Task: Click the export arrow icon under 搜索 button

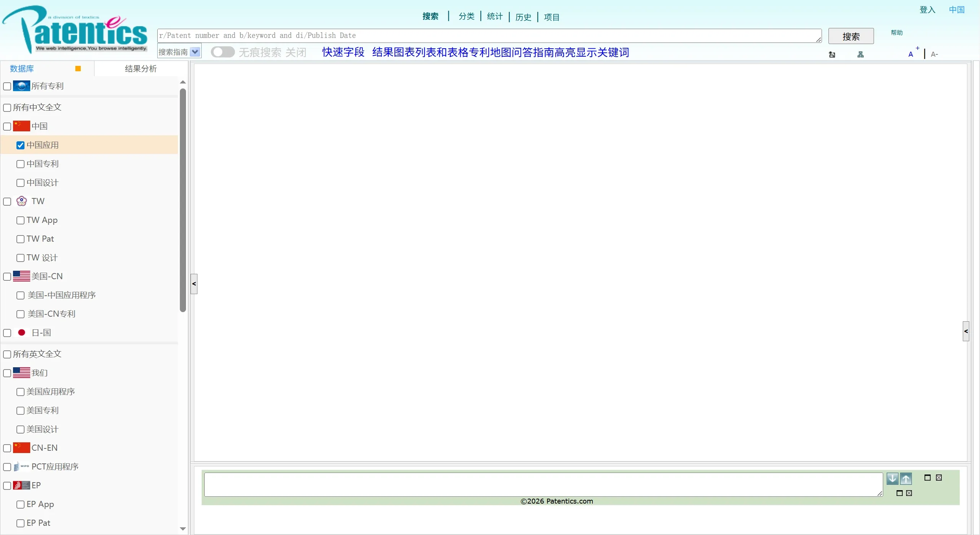Action: click(832, 54)
